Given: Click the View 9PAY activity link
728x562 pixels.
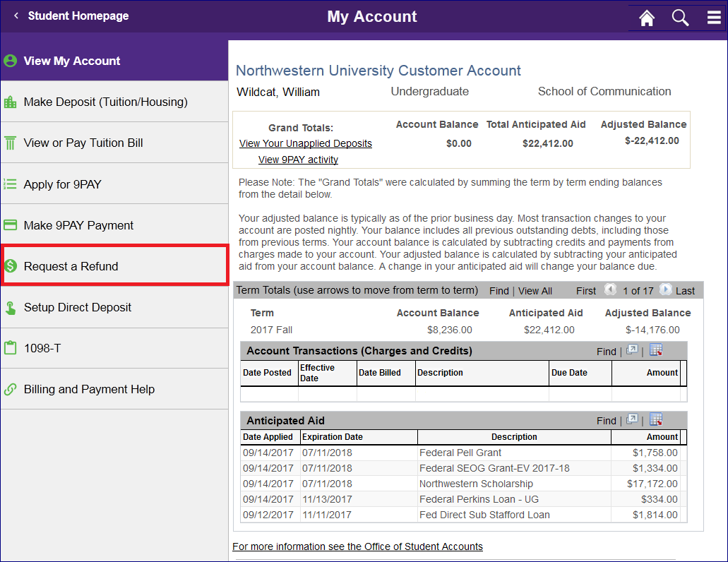Looking at the screenshot, I should pos(297,159).
